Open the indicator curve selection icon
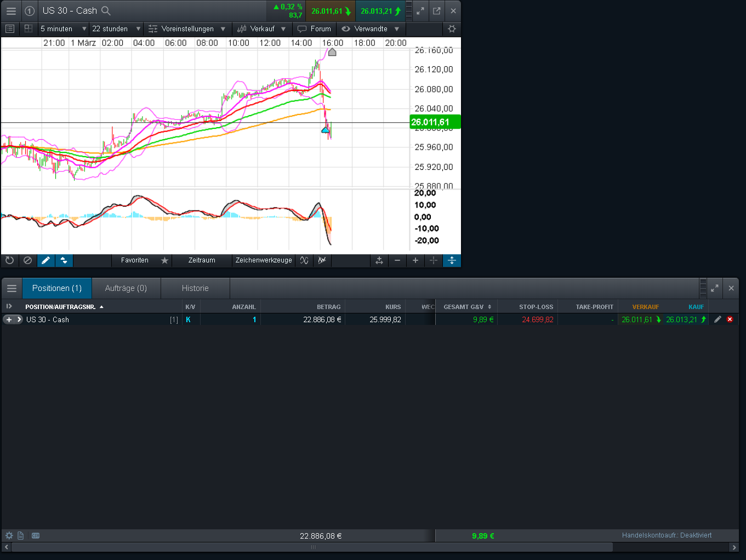This screenshot has height=560, width=746. click(x=304, y=260)
